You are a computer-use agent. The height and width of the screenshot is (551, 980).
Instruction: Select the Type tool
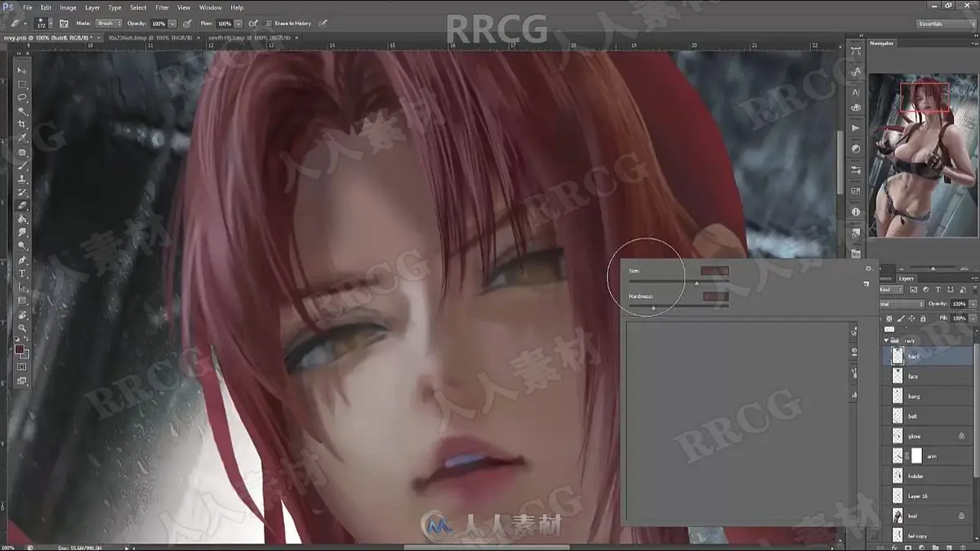pos(23,273)
